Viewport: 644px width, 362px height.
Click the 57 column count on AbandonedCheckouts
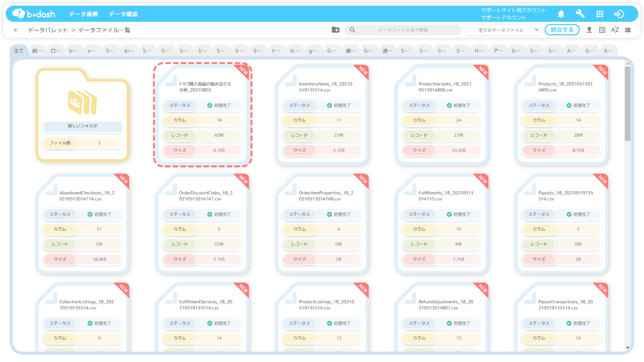coord(99,229)
